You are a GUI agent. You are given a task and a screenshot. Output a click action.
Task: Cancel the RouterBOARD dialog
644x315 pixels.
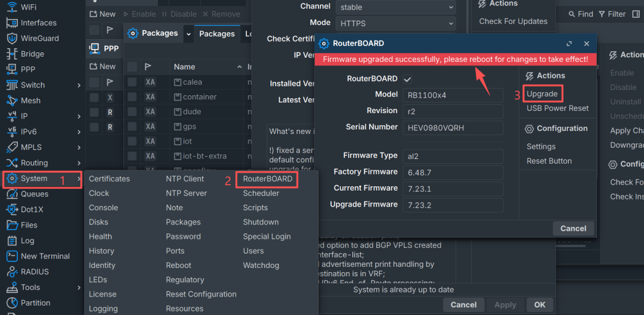point(574,229)
